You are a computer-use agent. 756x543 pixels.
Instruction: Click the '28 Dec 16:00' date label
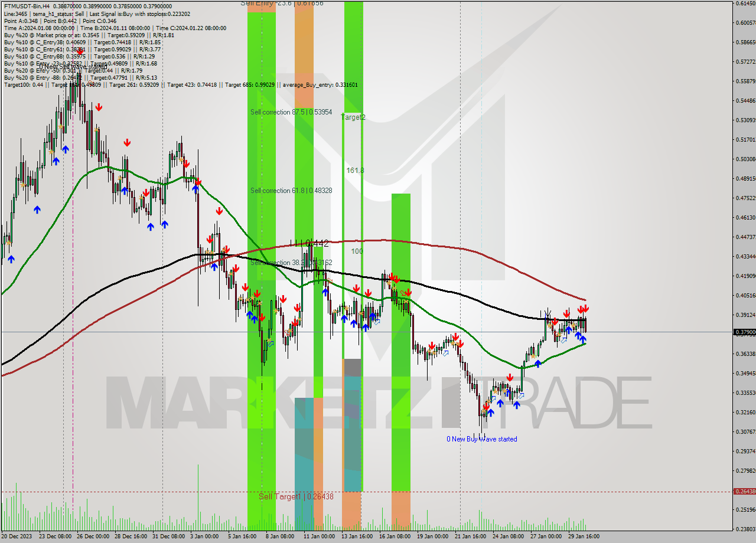point(132,537)
